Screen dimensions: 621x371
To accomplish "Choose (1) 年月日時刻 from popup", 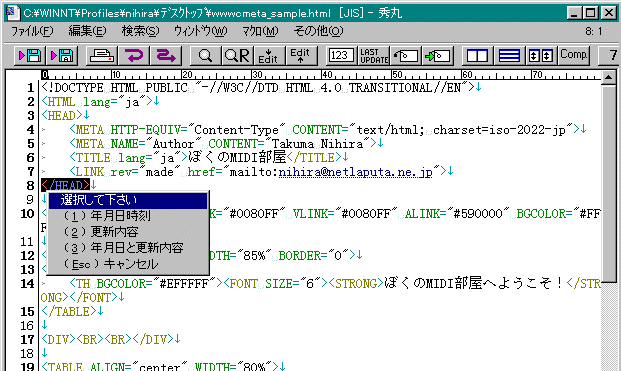I will point(128,216).
